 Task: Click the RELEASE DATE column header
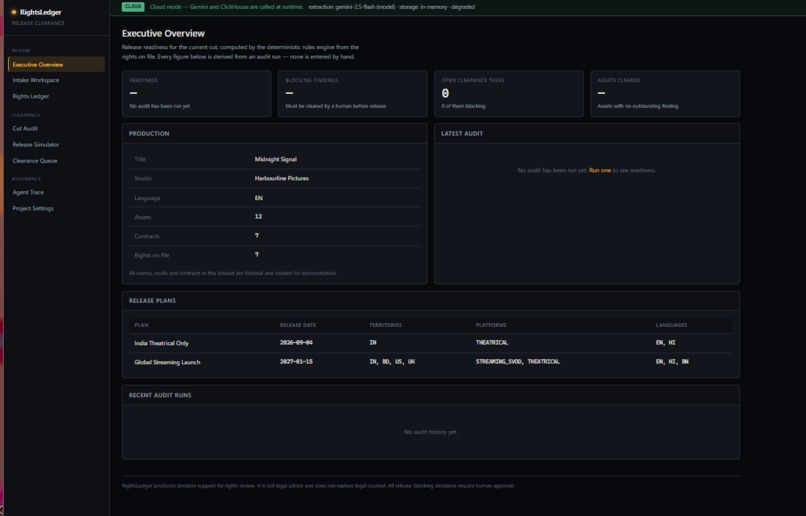tap(298, 325)
